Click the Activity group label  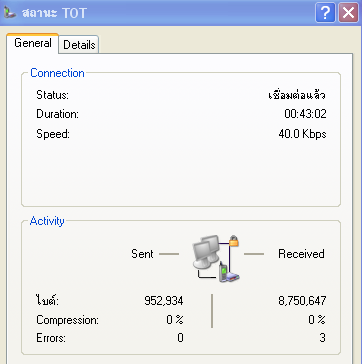tap(47, 221)
